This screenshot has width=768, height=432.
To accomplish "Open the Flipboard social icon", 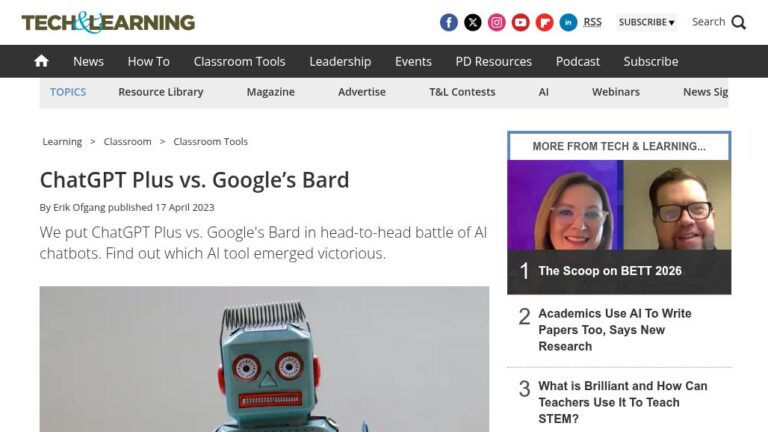I will (544, 23).
